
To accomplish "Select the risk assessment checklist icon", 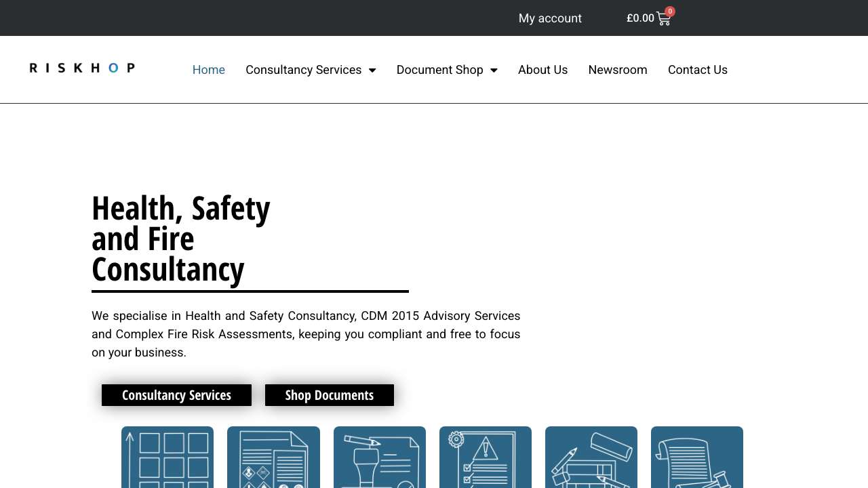I will pos(486,461).
